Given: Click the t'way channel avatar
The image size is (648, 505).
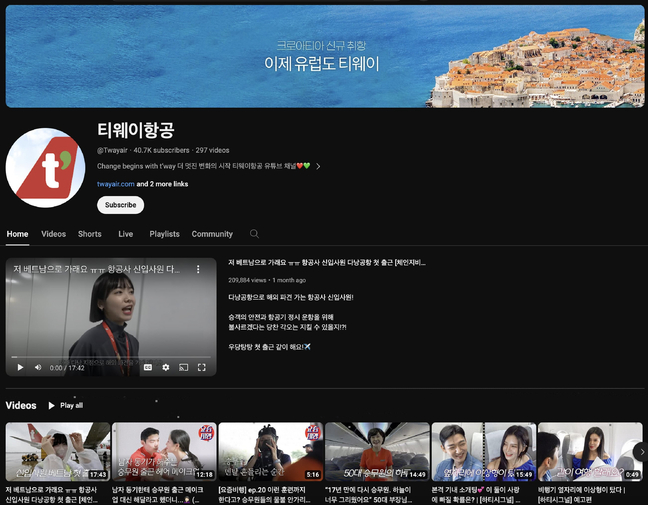Looking at the screenshot, I should click(x=45, y=168).
